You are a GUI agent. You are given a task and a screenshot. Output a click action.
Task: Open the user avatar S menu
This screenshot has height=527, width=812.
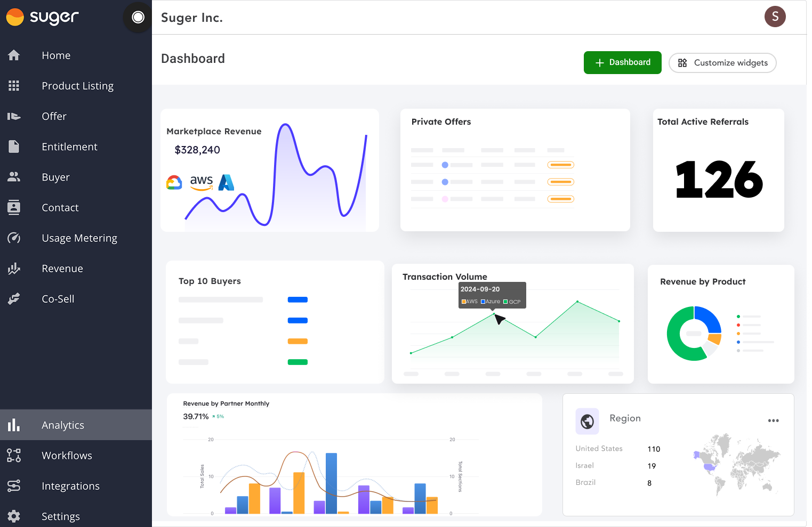point(775,17)
